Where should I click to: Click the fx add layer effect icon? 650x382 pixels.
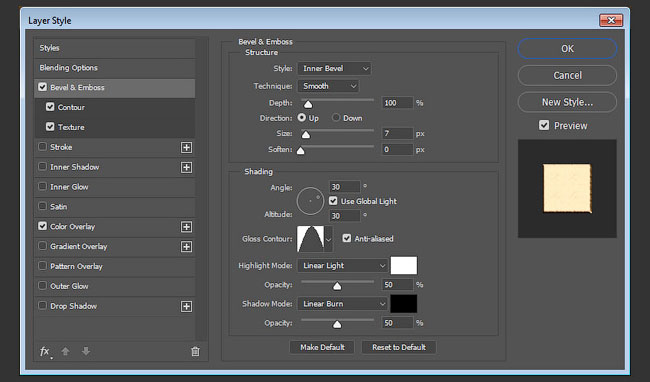(45, 351)
